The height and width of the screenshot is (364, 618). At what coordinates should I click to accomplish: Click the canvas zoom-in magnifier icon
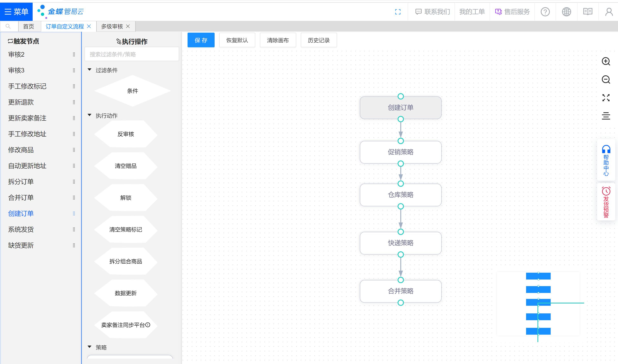(606, 61)
